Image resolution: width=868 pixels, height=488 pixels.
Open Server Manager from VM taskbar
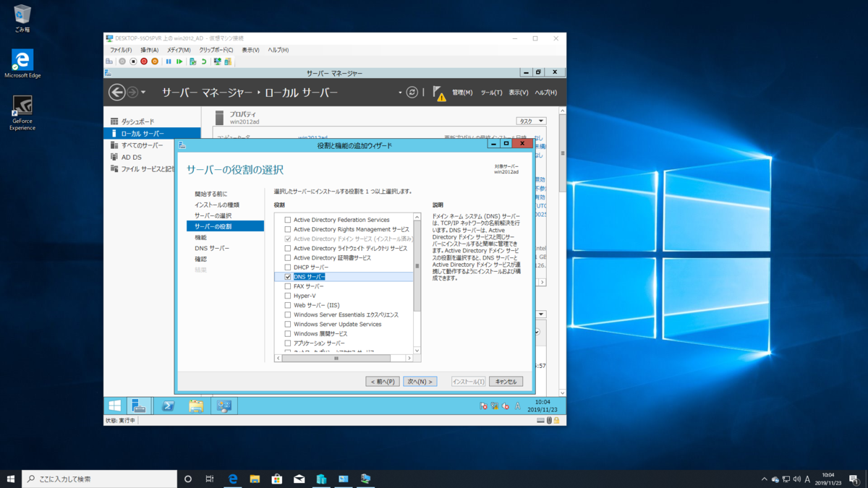[x=139, y=406]
